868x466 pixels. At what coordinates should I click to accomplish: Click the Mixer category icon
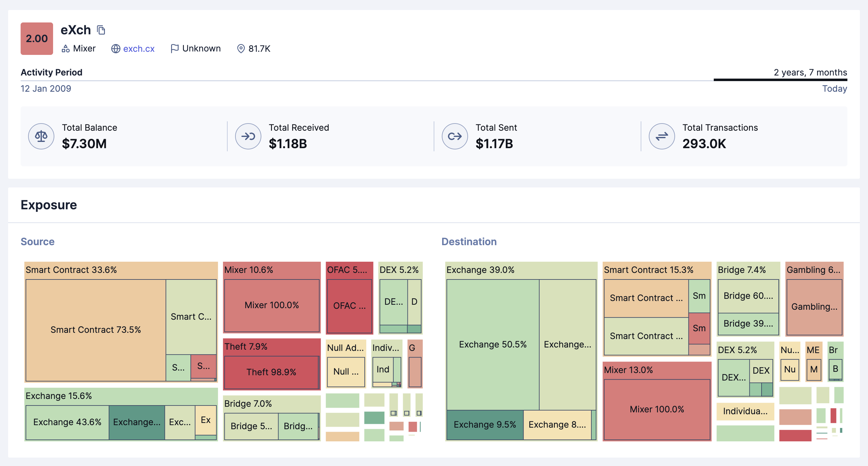(65, 49)
